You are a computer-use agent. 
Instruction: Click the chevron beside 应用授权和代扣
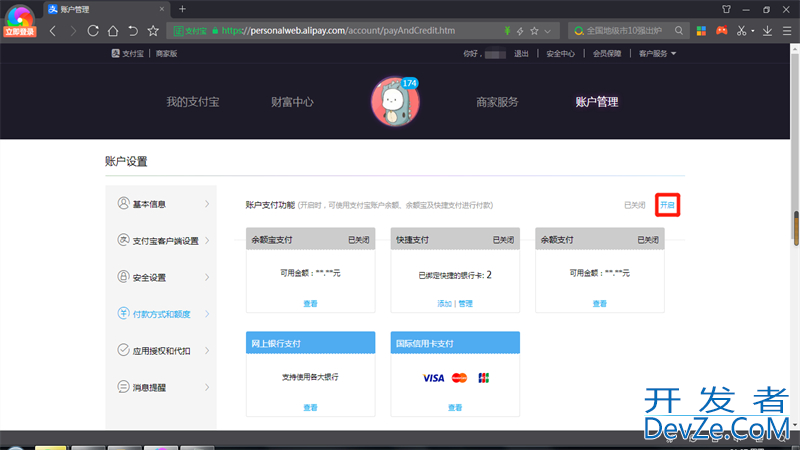click(x=207, y=351)
